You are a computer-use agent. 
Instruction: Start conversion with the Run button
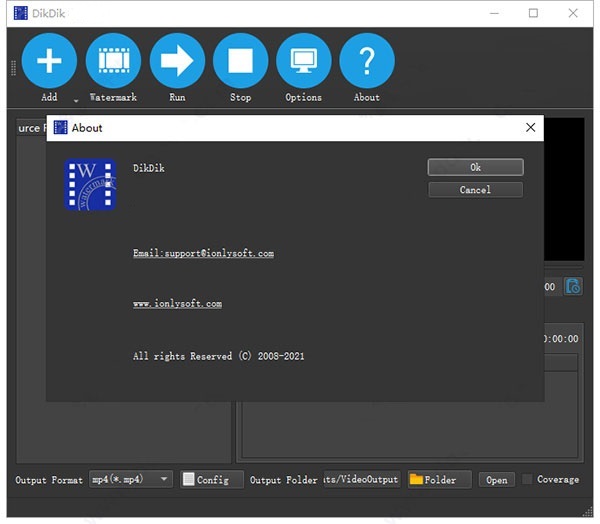177,60
